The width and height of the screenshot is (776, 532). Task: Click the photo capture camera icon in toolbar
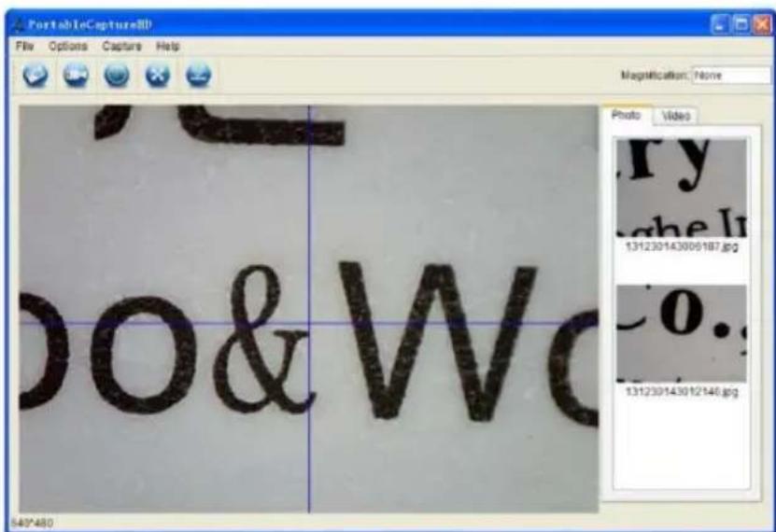pos(35,76)
